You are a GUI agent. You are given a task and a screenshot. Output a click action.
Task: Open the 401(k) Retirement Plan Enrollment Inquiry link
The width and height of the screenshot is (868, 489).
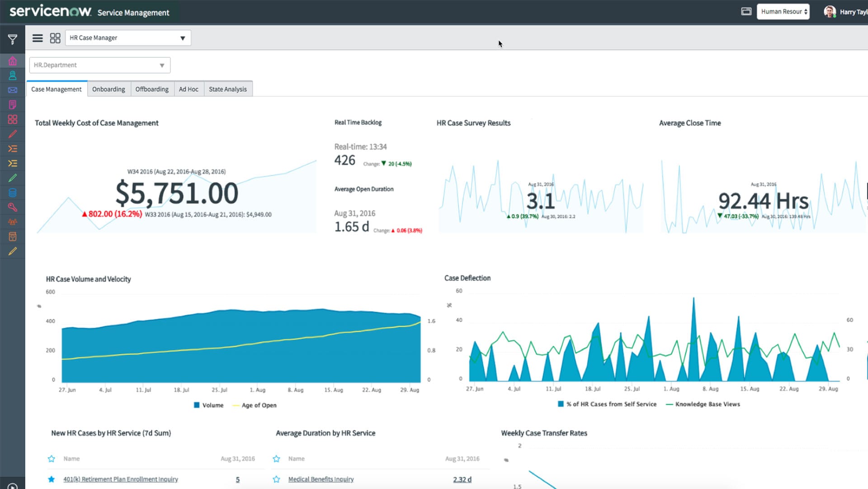[x=120, y=479]
